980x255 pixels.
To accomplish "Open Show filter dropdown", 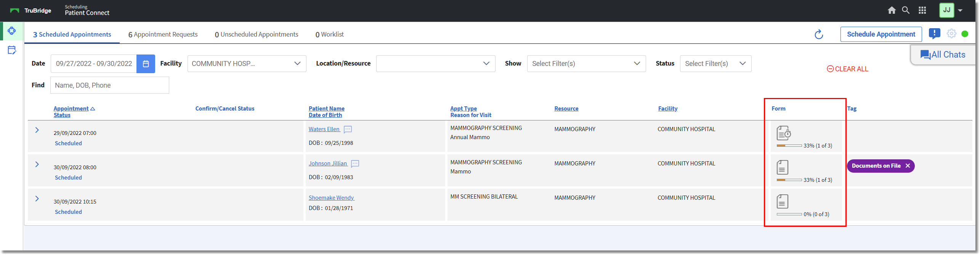I will (x=586, y=64).
